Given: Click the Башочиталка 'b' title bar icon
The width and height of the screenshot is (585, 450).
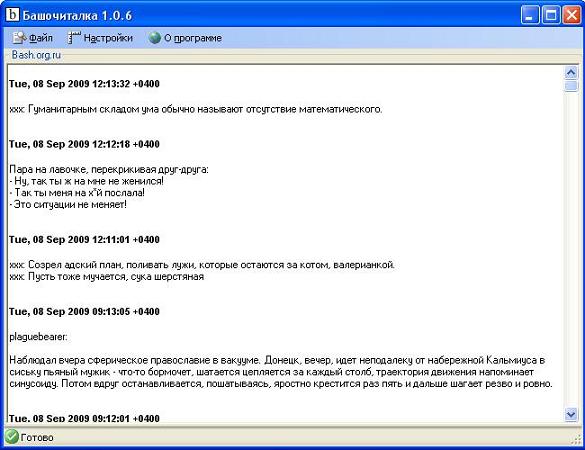Looking at the screenshot, I should (12, 15).
